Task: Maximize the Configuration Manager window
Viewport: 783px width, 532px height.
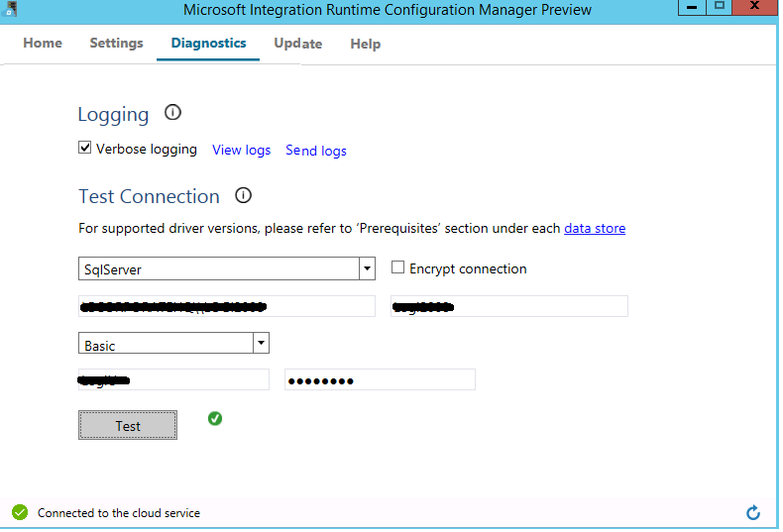Action: [x=720, y=7]
